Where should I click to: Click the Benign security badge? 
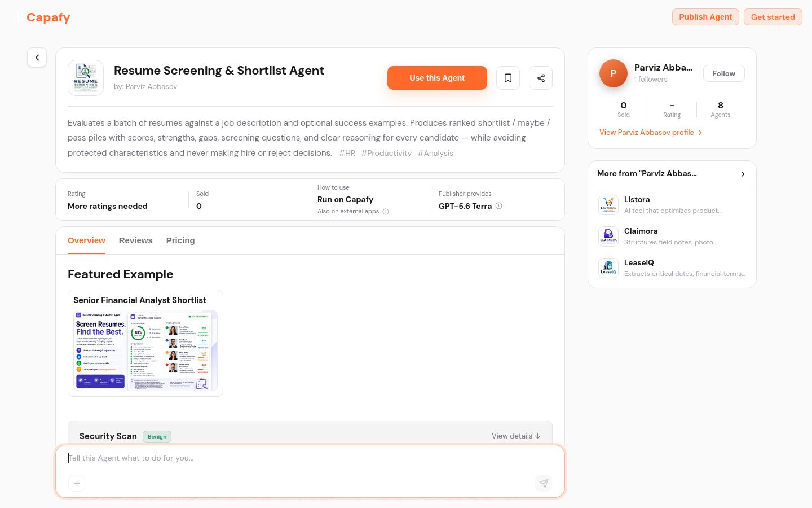pos(157,436)
